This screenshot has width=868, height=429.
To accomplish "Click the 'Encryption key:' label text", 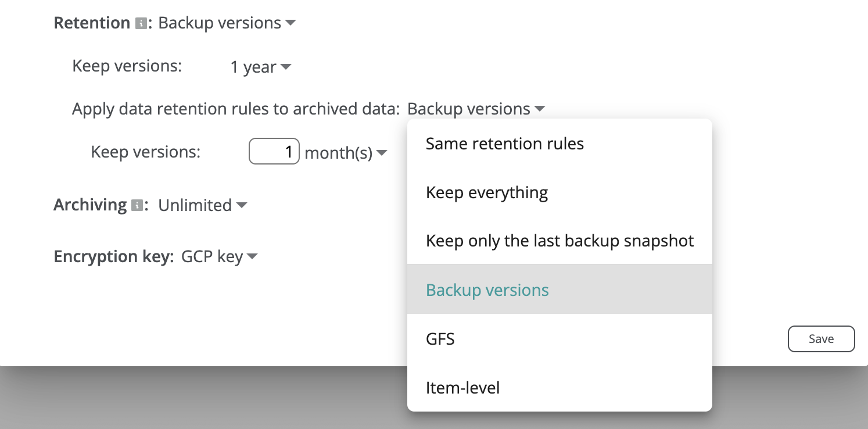I will (113, 256).
